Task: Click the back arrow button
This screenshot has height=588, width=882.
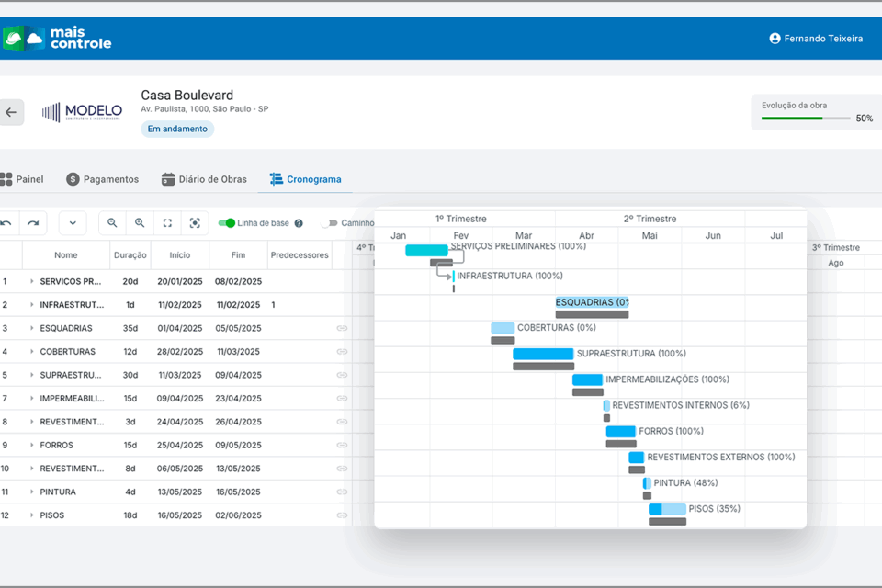Action: (11, 112)
